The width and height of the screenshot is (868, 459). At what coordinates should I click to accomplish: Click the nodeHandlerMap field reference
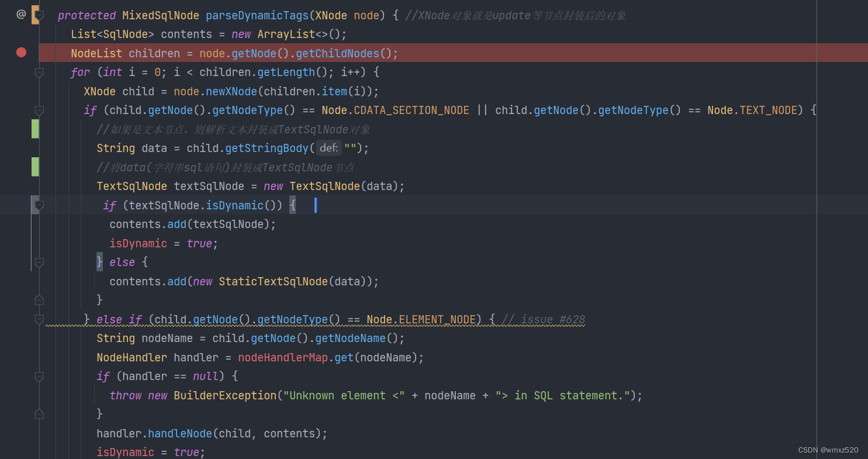[x=283, y=357]
